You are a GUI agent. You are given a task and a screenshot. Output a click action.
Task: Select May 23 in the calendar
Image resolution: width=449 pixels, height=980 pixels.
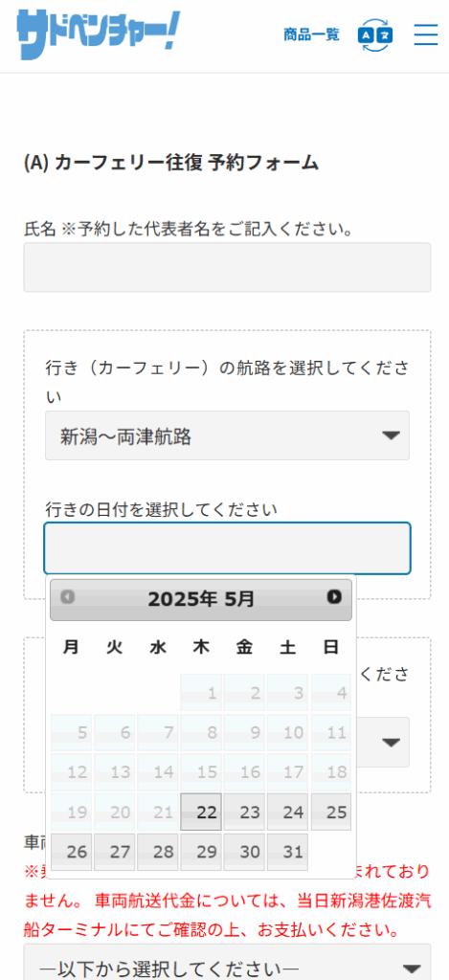tap(244, 812)
